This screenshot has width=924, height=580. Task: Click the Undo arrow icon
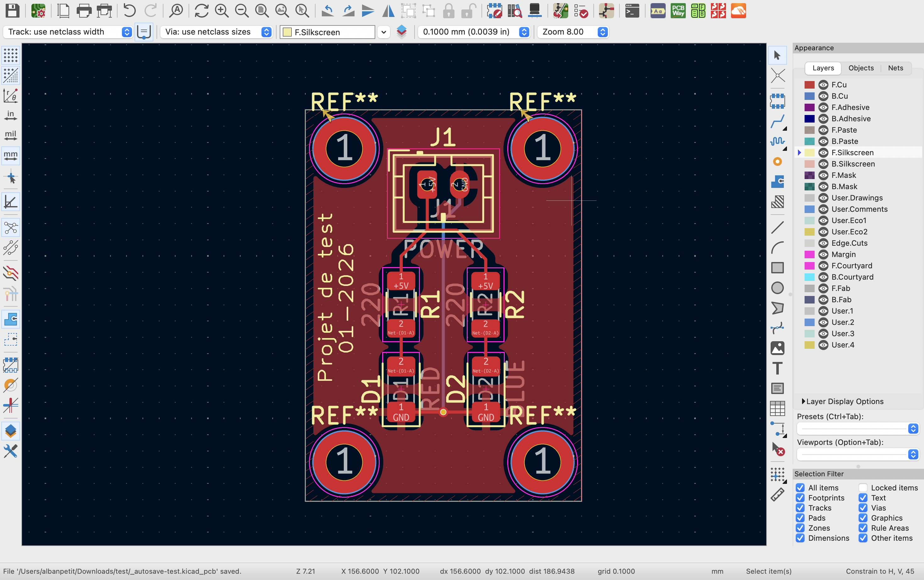(x=129, y=11)
